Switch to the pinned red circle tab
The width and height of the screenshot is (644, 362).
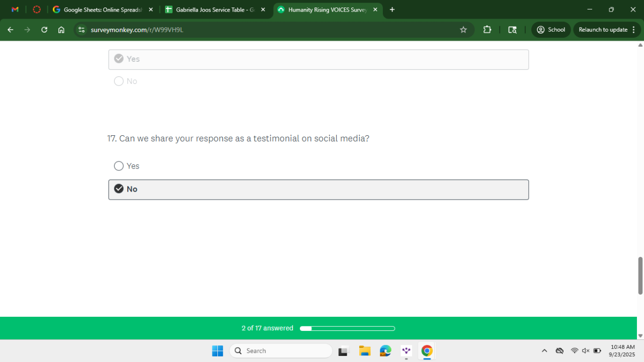(36, 10)
